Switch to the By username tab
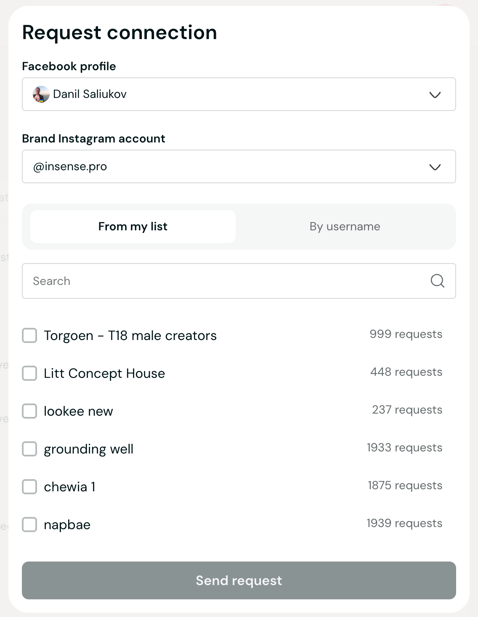The width and height of the screenshot is (478, 617). tap(345, 227)
